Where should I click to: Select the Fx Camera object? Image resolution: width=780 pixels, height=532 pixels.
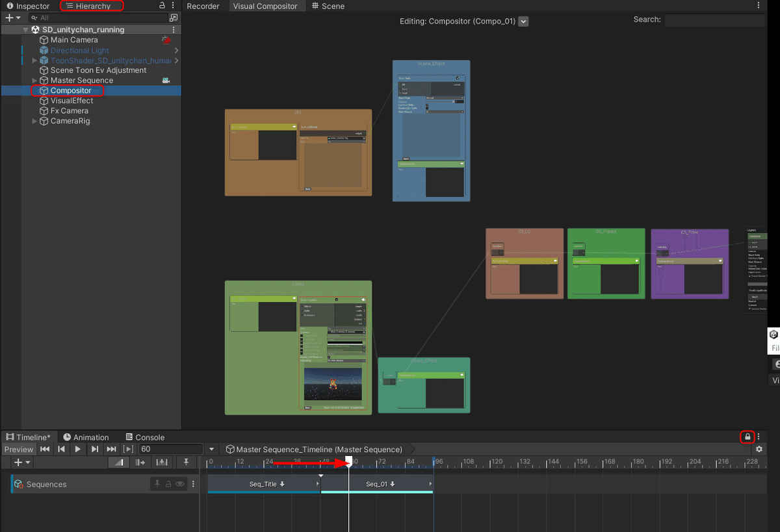pos(69,110)
